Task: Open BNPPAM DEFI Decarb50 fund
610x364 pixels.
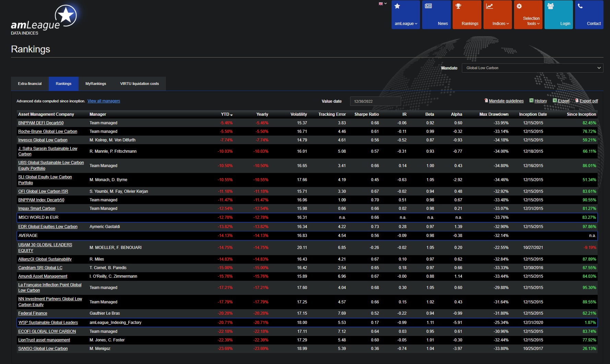Action: pos(41,123)
